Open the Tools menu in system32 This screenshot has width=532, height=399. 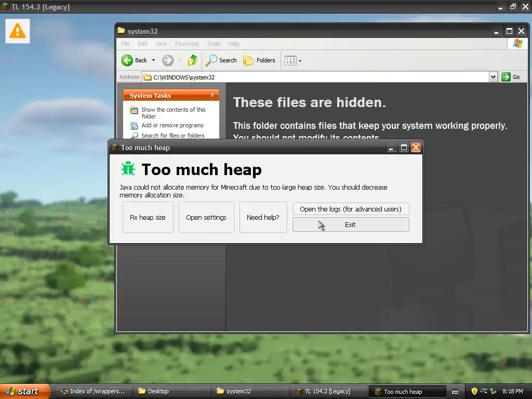click(x=214, y=44)
